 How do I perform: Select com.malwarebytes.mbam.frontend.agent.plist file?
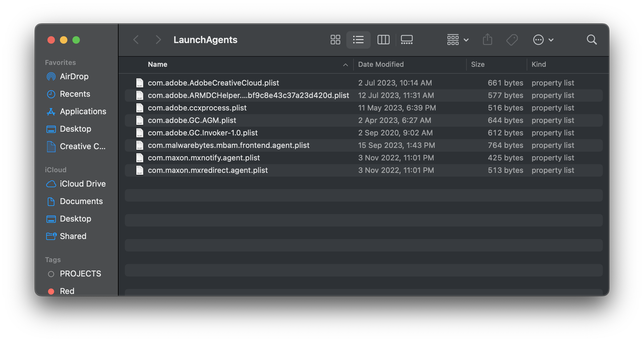tap(228, 145)
